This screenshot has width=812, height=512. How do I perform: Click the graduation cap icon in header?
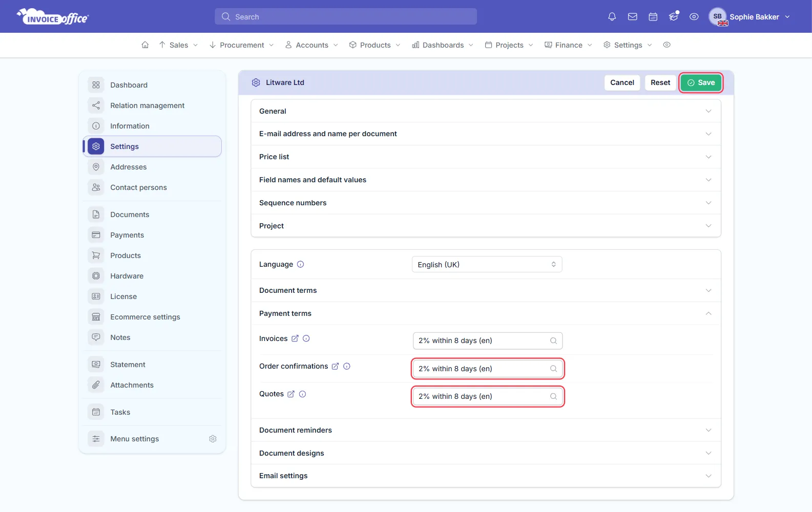pos(674,17)
